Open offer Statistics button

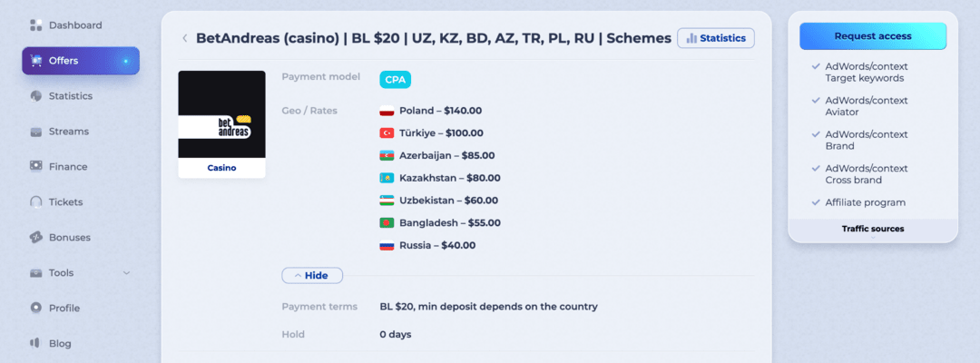tap(716, 38)
